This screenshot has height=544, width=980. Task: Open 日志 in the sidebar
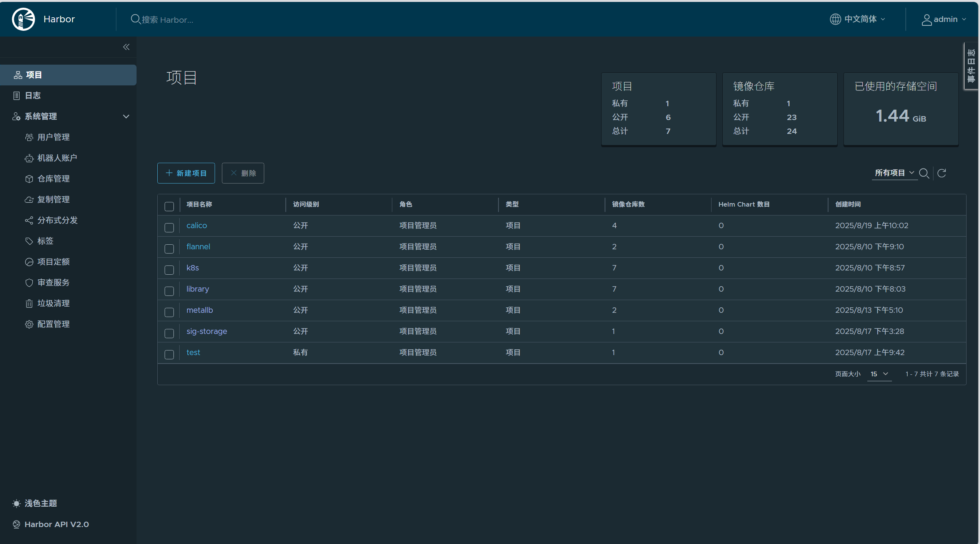coord(33,96)
